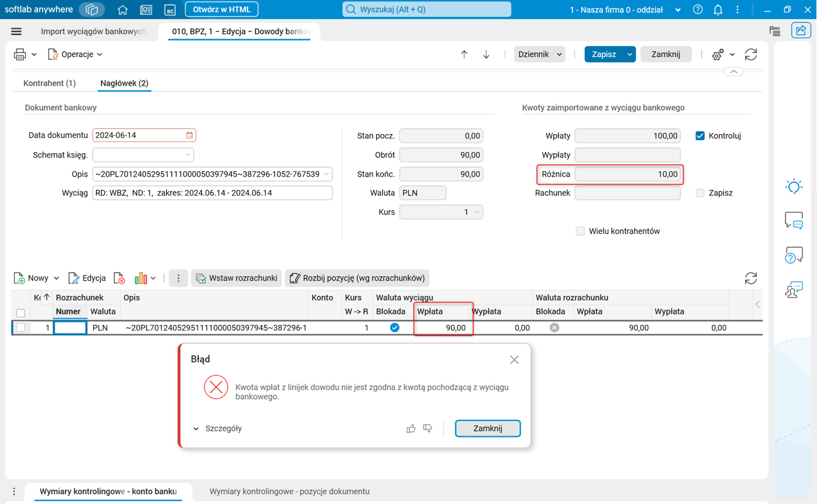Click the share icon at top right
817x504 pixels.
[801, 31]
